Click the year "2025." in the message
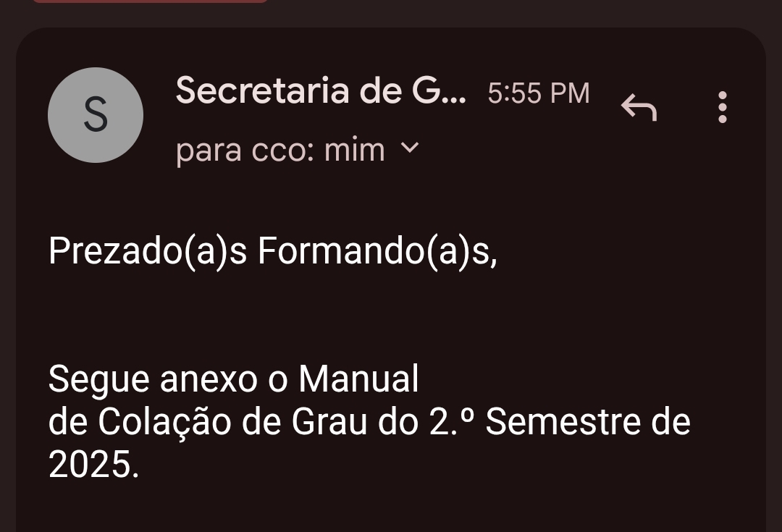 coord(93,466)
